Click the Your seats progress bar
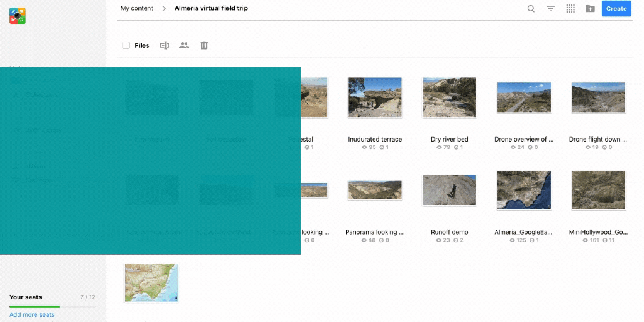This screenshot has width=644, height=322. (52, 306)
